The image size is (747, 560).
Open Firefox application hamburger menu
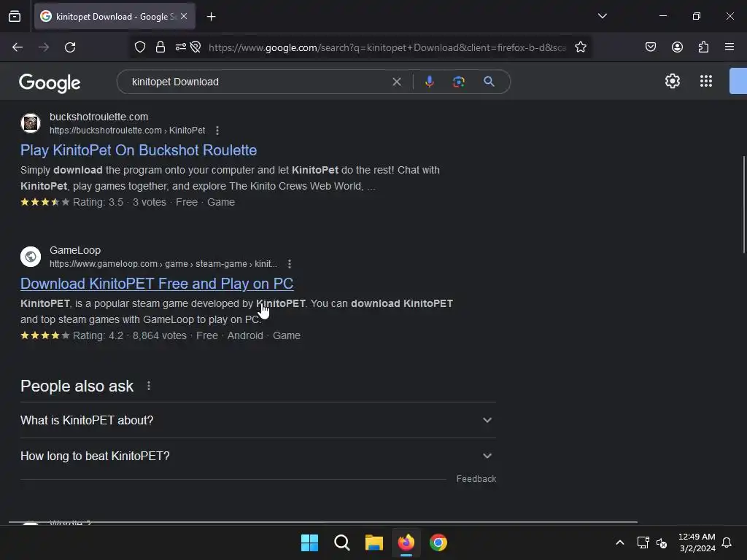(729, 47)
